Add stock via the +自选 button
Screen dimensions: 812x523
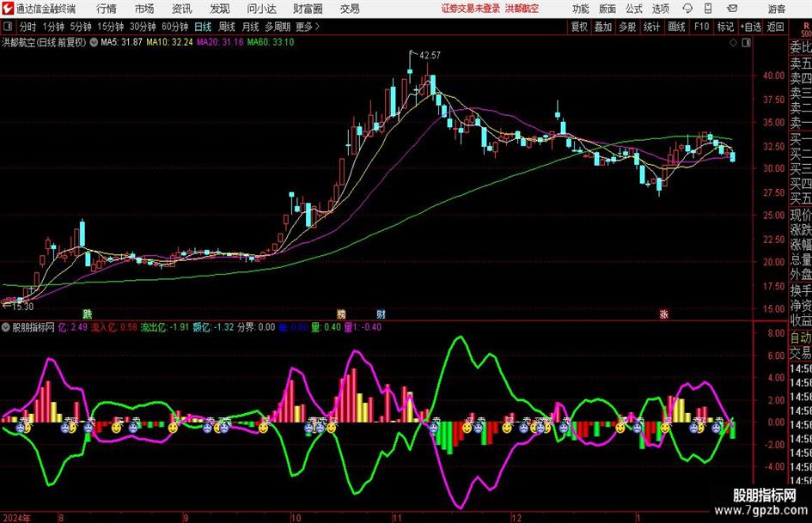751,27
